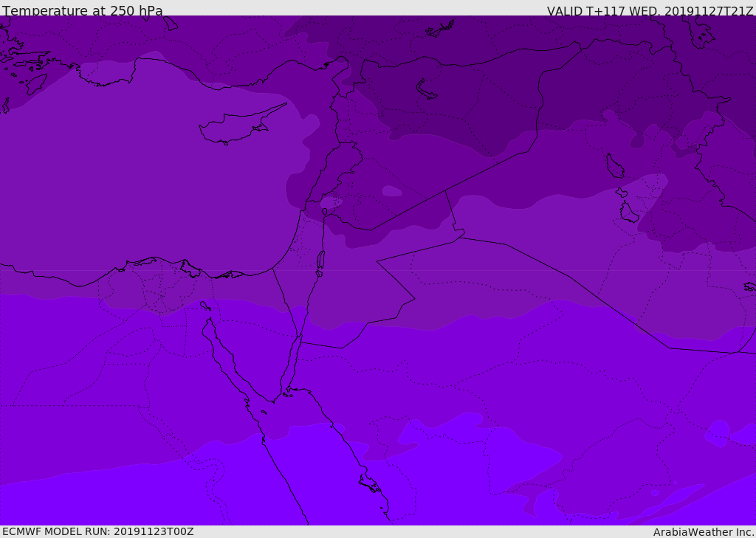Click the 'ArabiaWeather Inc' credit text
The height and width of the screenshot is (538, 756).
coord(704,532)
